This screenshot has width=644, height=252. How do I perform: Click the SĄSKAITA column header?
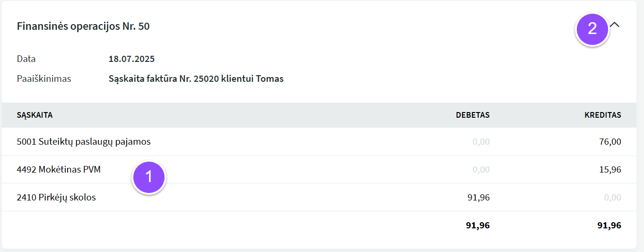(35, 115)
